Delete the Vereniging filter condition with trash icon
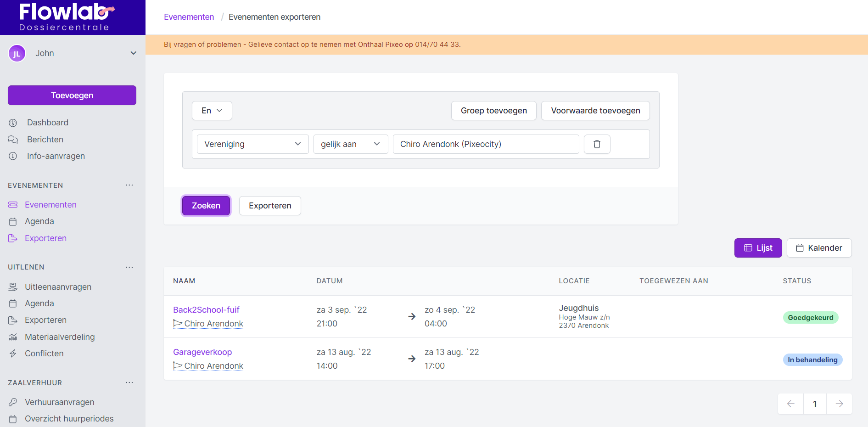Screen dimensions: 868x427 [x=597, y=144]
